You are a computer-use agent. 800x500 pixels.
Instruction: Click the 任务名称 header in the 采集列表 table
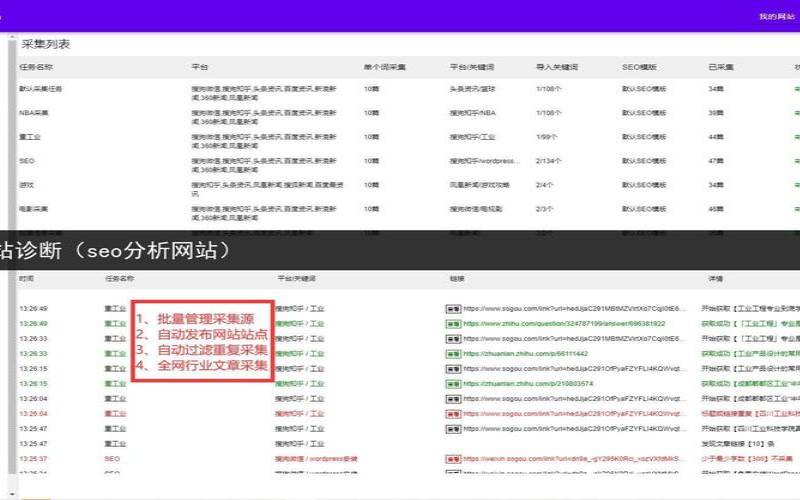point(36,67)
